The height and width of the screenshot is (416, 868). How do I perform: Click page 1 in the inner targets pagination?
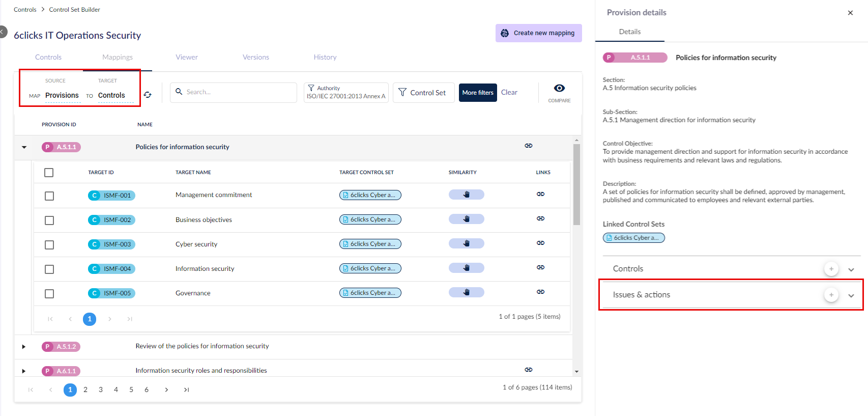click(90, 319)
